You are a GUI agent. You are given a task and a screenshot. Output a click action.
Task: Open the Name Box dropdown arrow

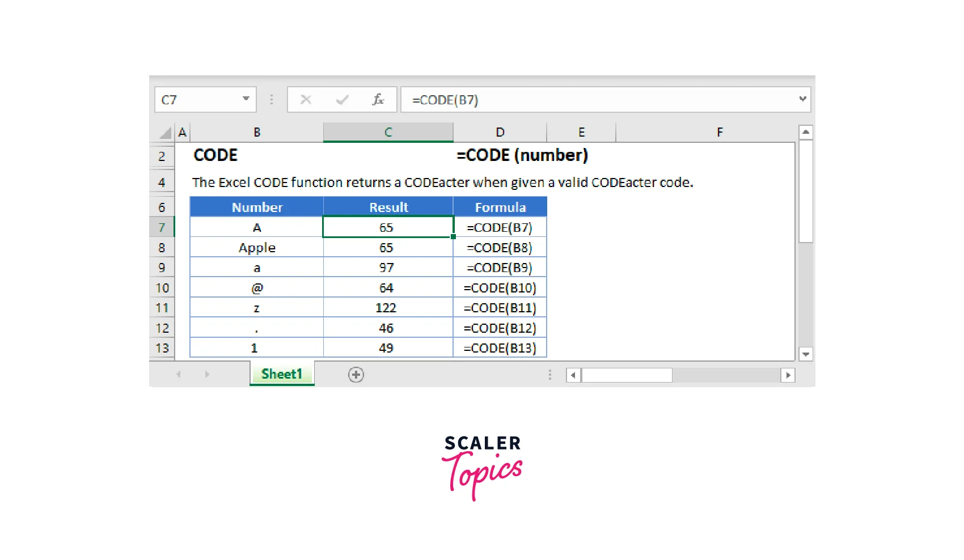246,99
